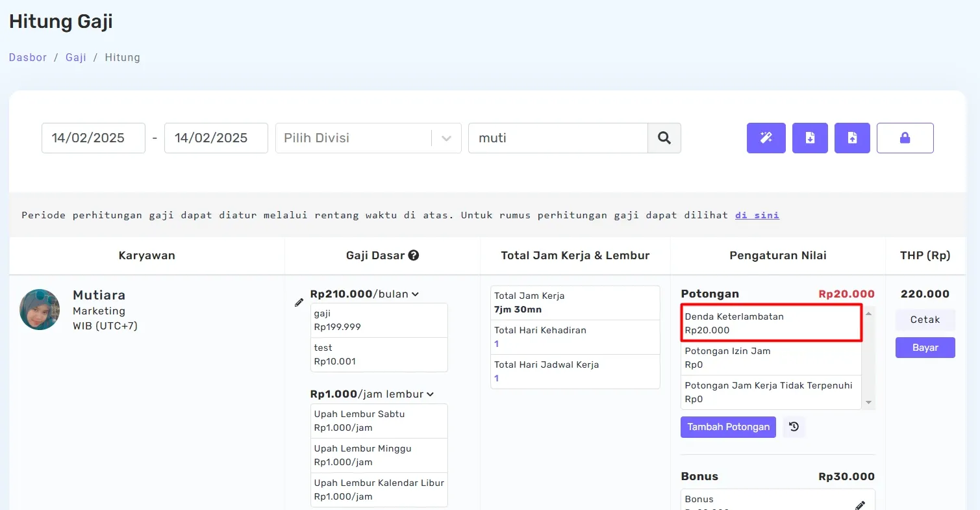Click the history clock icon beside Tambah Potongan
The height and width of the screenshot is (510, 980).
794,427
